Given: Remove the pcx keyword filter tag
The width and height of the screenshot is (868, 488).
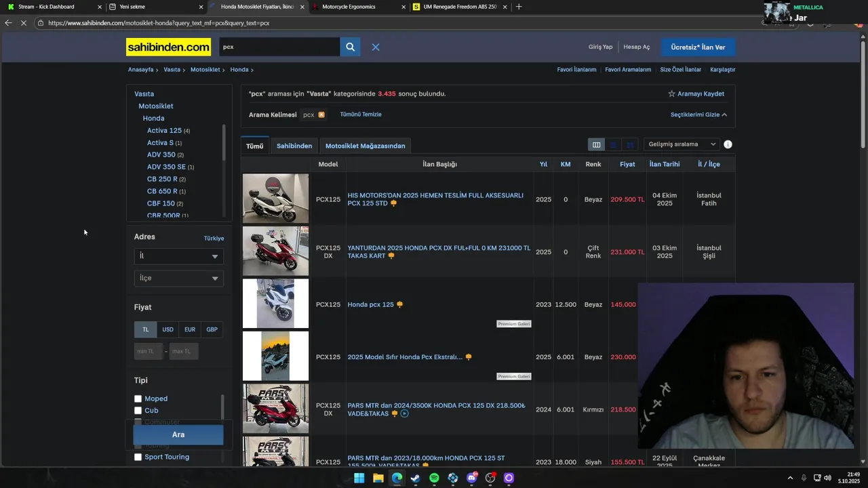Looking at the screenshot, I should pos(321,115).
